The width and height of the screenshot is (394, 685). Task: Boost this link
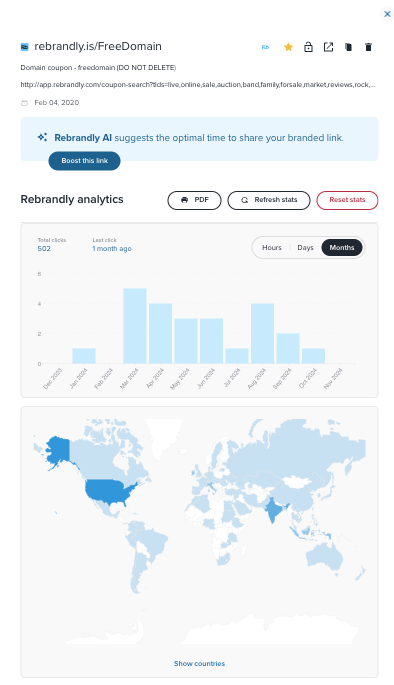click(84, 161)
